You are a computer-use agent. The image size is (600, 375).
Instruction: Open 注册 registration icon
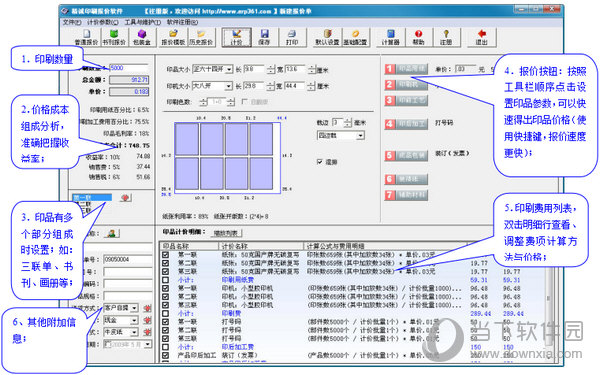tap(446, 38)
